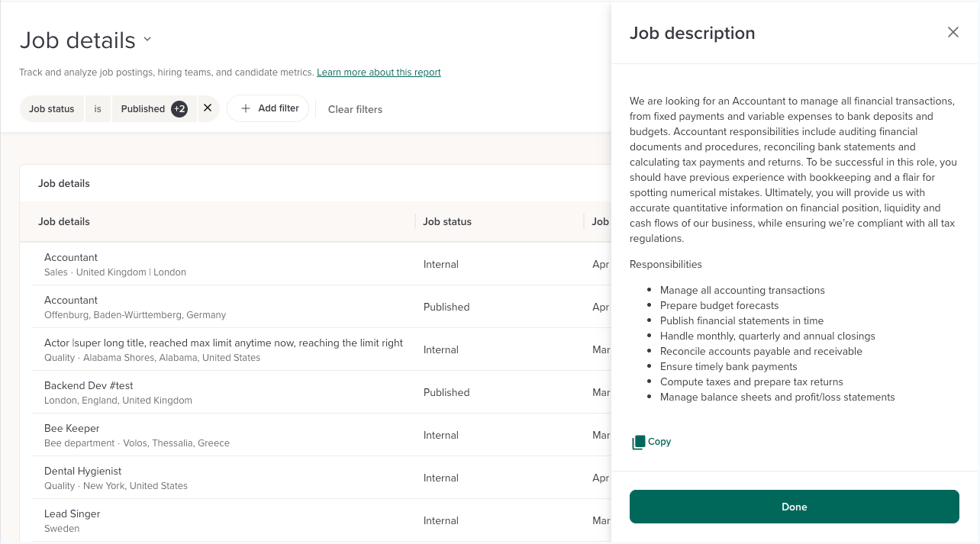Image resolution: width=980 pixels, height=544 pixels.
Task: Open the Bee Keeper job row
Action: point(72,429)
